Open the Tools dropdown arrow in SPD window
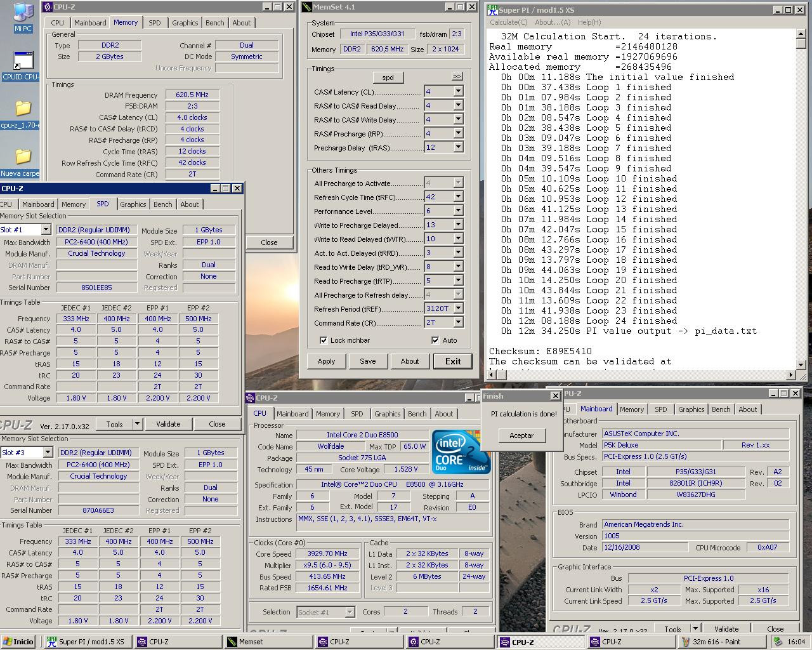Screen dimensions: 812x650 [136, 424]
